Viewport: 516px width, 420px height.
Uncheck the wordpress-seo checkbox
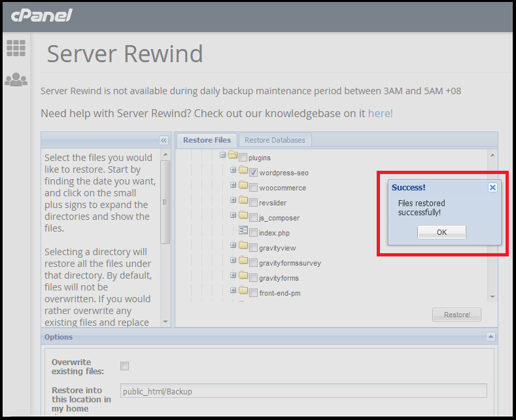(254, 173)
